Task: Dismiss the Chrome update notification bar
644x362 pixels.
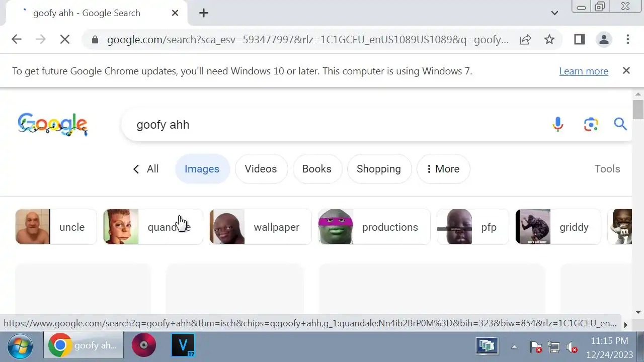Action: 626,71
